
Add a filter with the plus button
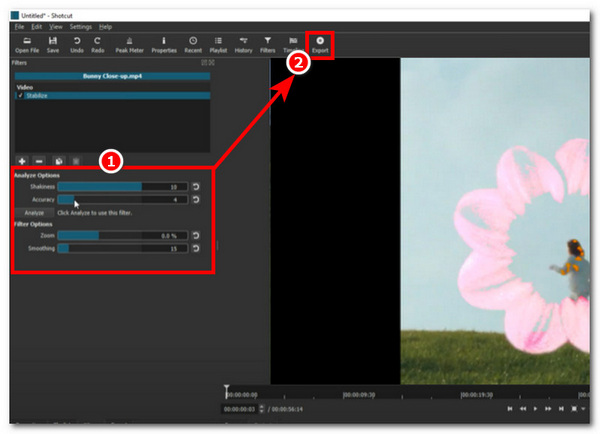click(21, 160)
